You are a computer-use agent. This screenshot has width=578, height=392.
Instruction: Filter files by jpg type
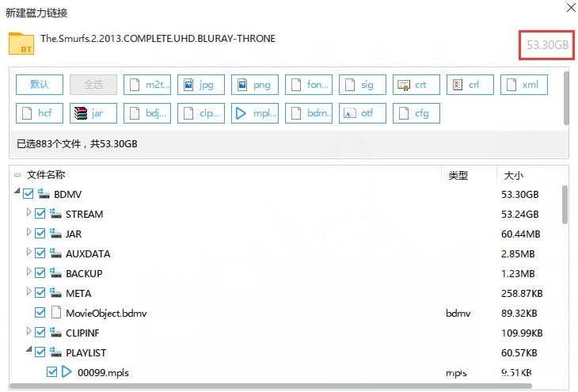click(x=201, y=85)
